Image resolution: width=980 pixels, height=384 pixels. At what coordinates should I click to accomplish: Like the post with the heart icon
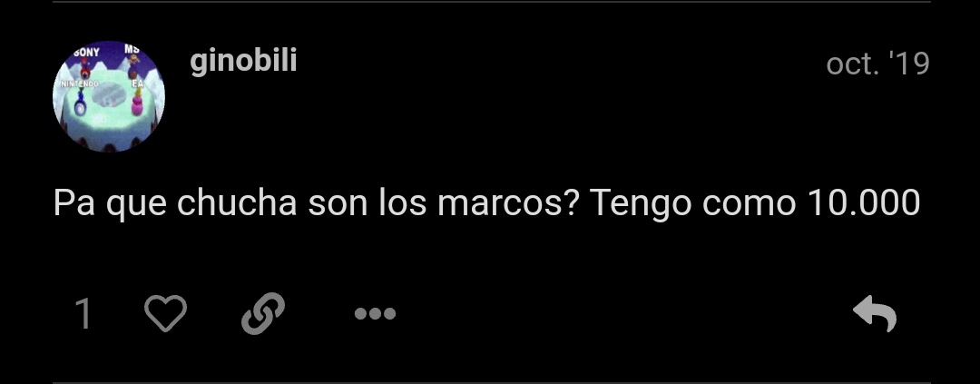(x=166, y=312)
